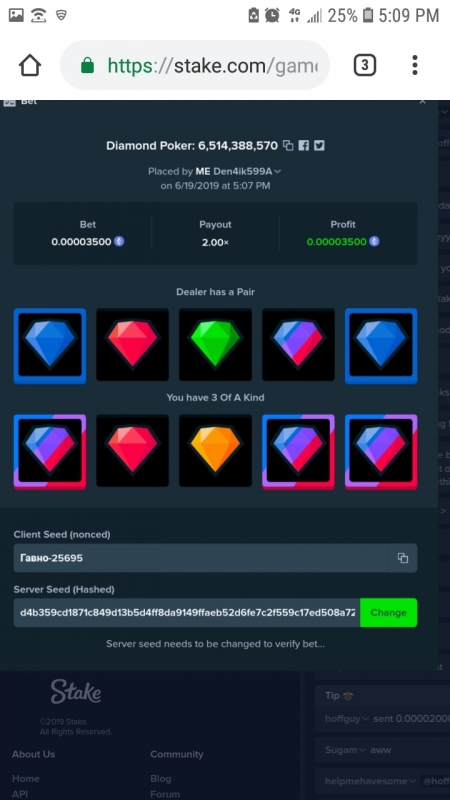Expand the Den4ik599A user dropdown
450x800 pixels.
278,171
